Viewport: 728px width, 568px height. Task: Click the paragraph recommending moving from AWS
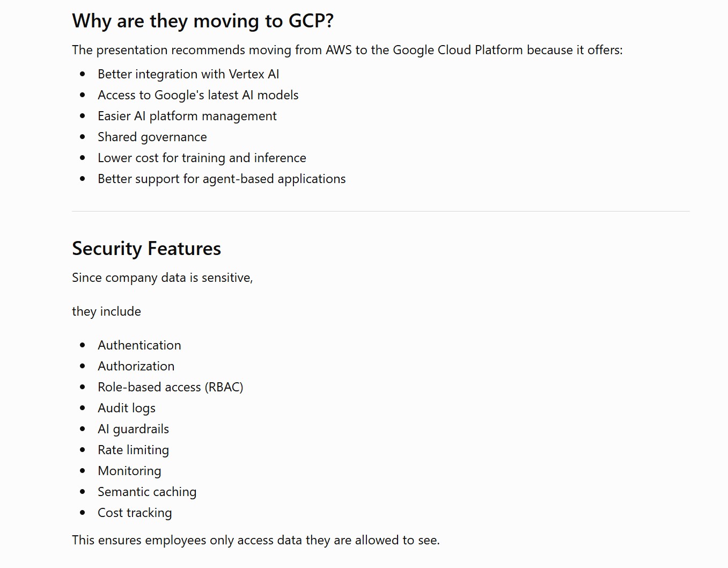pos(348,50)
